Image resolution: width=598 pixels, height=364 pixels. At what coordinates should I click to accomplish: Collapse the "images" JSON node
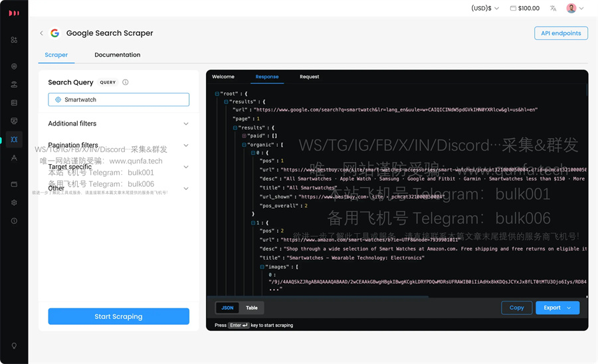pos(262,267)
